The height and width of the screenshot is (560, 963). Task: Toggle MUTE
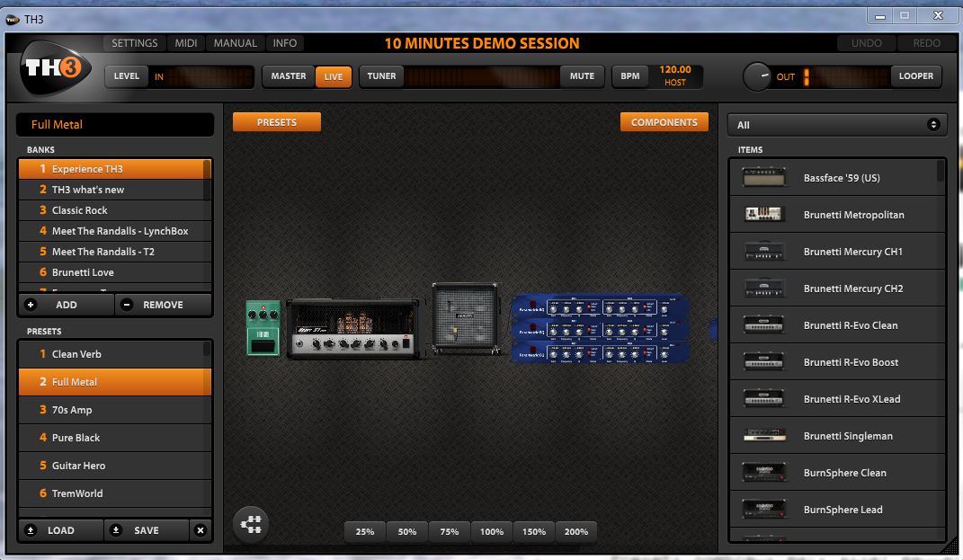(x=582, y=76)
